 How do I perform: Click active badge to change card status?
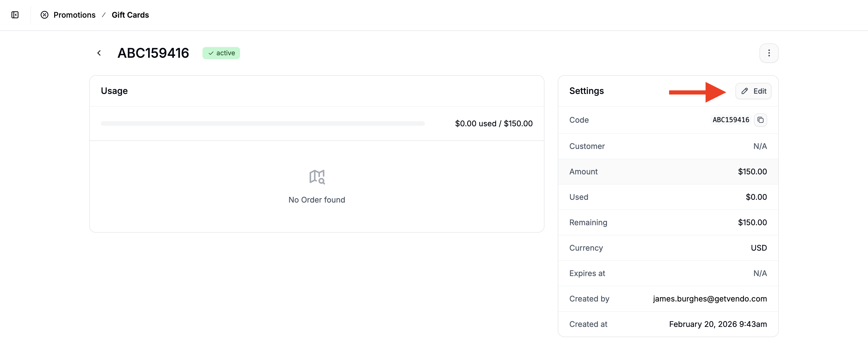coord(221,53)
